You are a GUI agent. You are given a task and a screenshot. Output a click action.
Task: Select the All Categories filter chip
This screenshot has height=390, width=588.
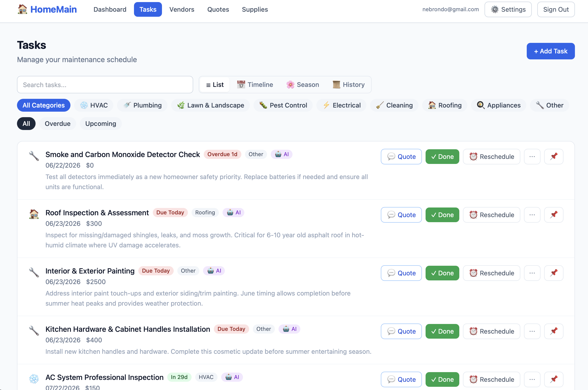tap(44, 105)
